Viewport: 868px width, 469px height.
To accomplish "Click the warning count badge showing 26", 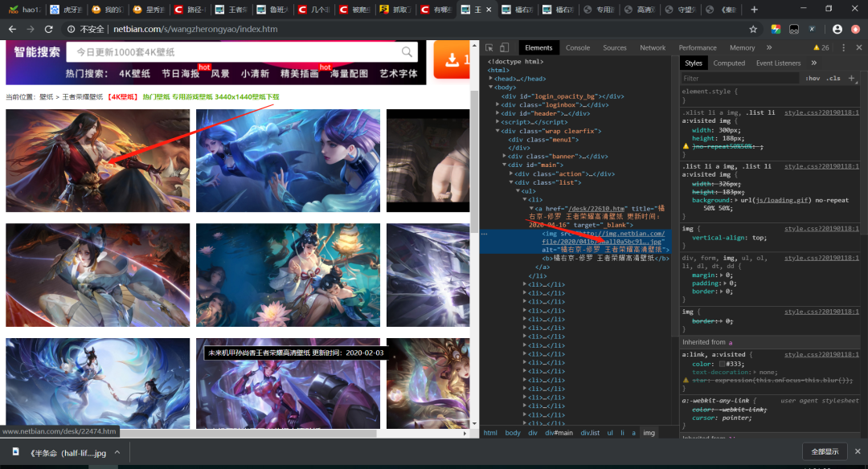I will pyautogui.click(x=821, y=47).
